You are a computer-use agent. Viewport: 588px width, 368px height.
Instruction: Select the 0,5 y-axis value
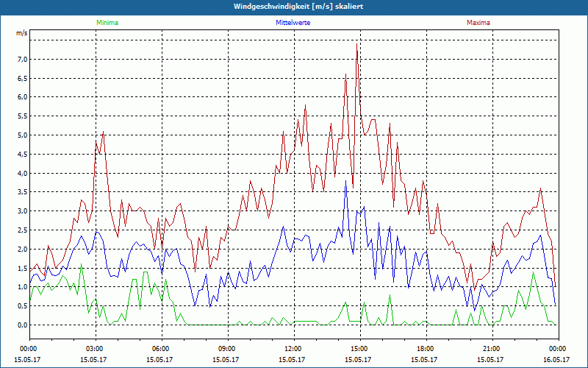coord(23,305)
